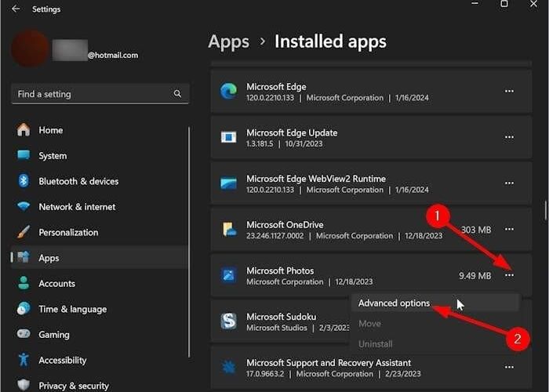
Task: Click the back arrow in Settings
Action: (x=16, y=9)
